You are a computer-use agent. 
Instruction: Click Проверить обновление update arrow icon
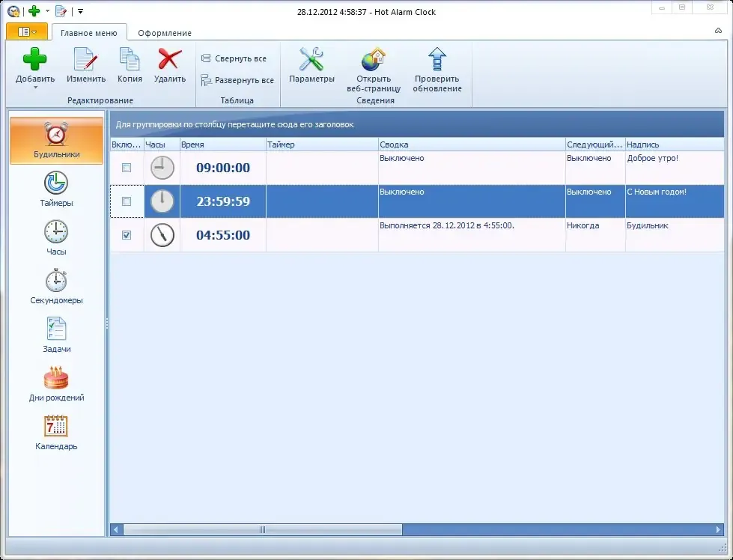(437, 59)
